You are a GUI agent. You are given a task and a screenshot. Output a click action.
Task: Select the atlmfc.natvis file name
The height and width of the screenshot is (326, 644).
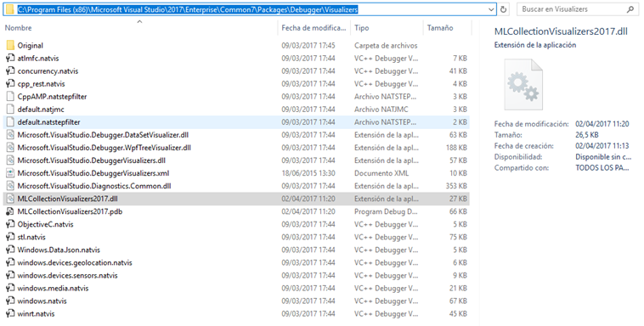coord(37,59)
